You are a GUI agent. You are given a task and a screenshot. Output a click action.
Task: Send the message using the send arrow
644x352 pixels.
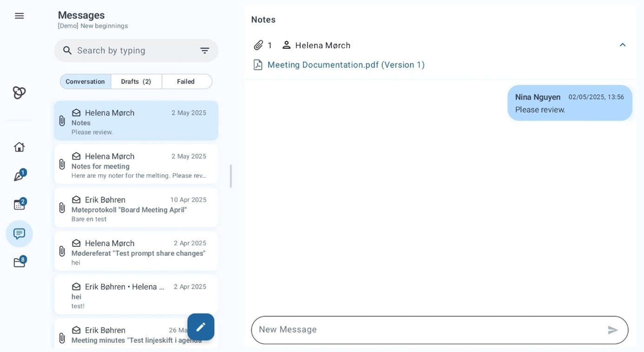coord(613,330)
